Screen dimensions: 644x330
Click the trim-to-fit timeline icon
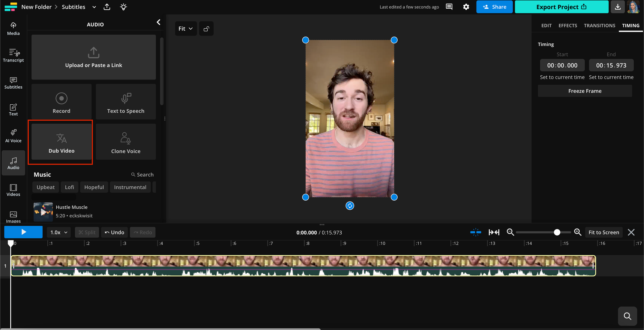point(494,232)
